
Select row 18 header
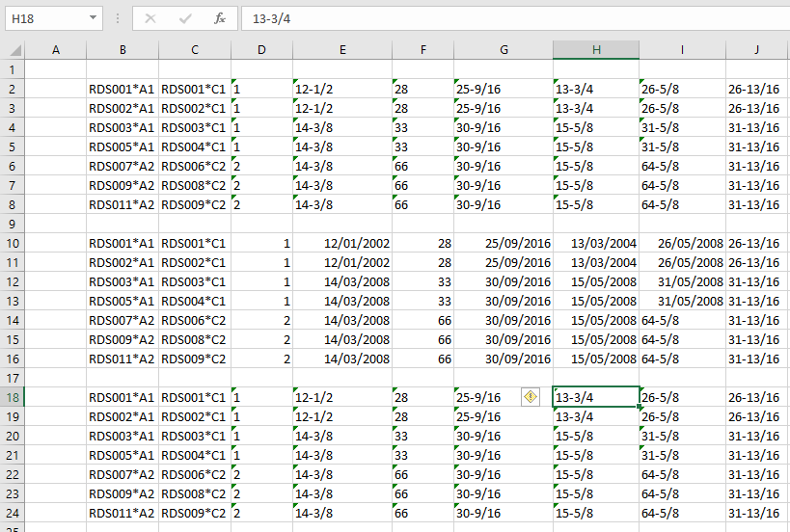12,397
